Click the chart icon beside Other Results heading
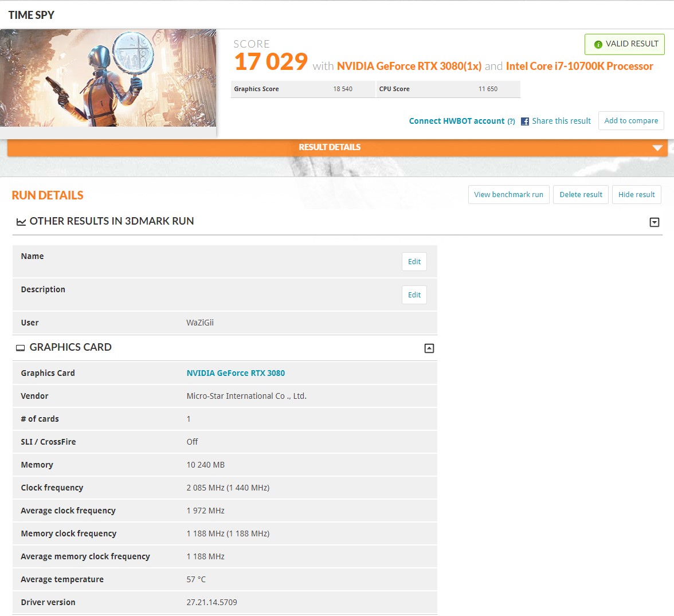 pos(21,222)
